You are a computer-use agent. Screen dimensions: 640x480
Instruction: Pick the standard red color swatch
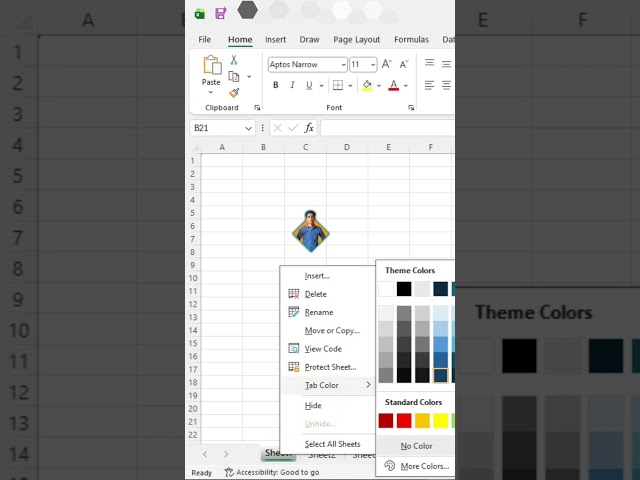404,421
